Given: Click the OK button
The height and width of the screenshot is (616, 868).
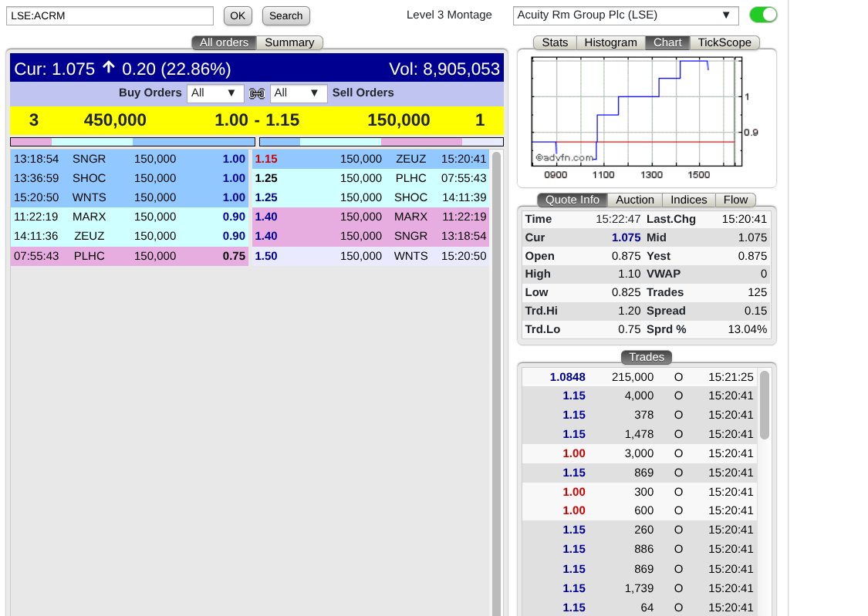Looking at the screenshot, I should coord(238,15).
